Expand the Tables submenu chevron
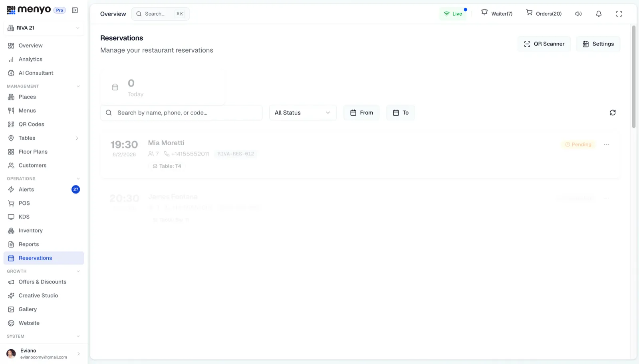This screenshot has width=639, height=364. coord(77,138)
